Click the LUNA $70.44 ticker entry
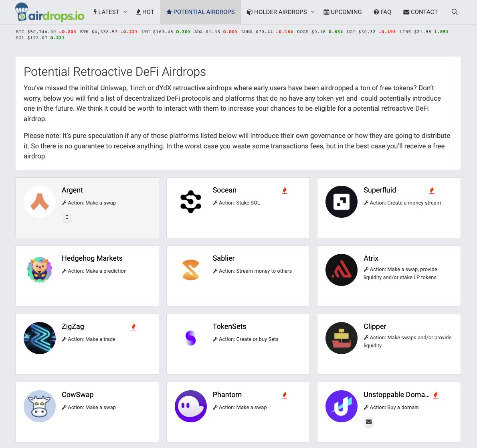Screen dimensions: 477x448 point(267,32)
